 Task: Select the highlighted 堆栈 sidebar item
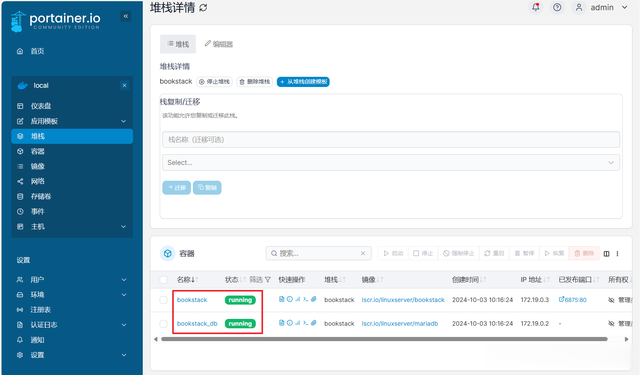click(72, 136)
